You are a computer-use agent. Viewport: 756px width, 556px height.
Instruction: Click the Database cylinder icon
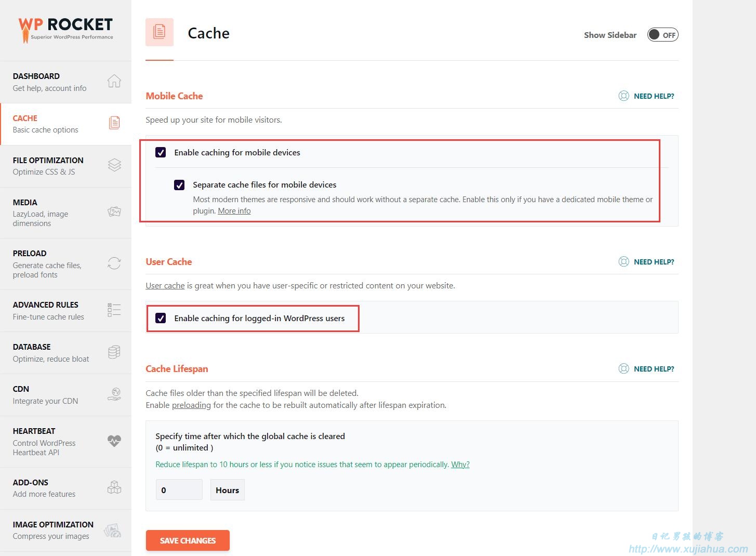[x=114, y=352]
